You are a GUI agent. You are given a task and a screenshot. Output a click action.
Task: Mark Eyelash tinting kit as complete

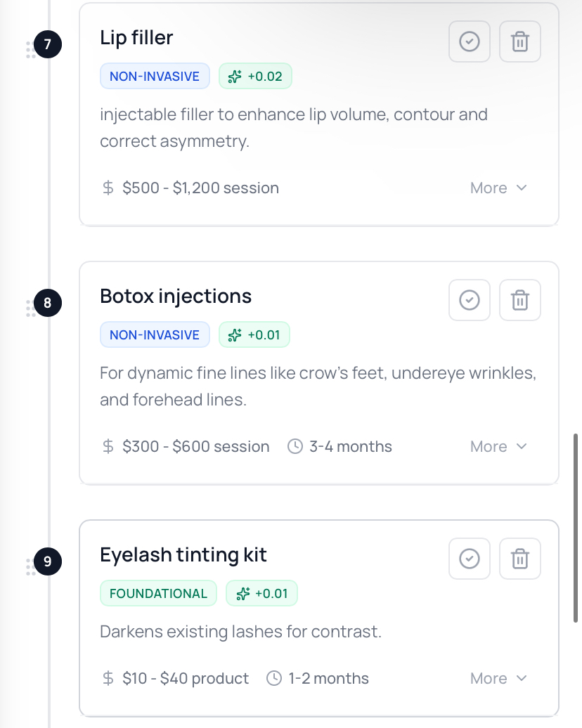tap(469, 559)
